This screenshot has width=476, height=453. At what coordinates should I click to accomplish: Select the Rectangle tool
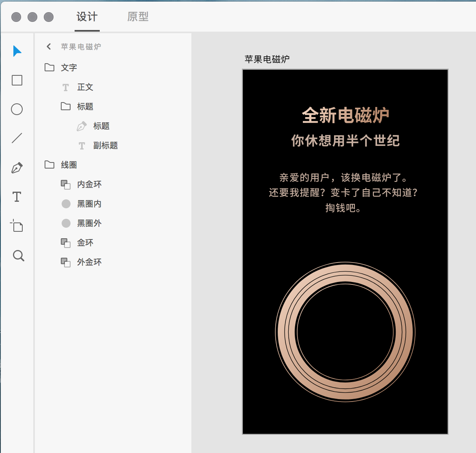[17, 80]
